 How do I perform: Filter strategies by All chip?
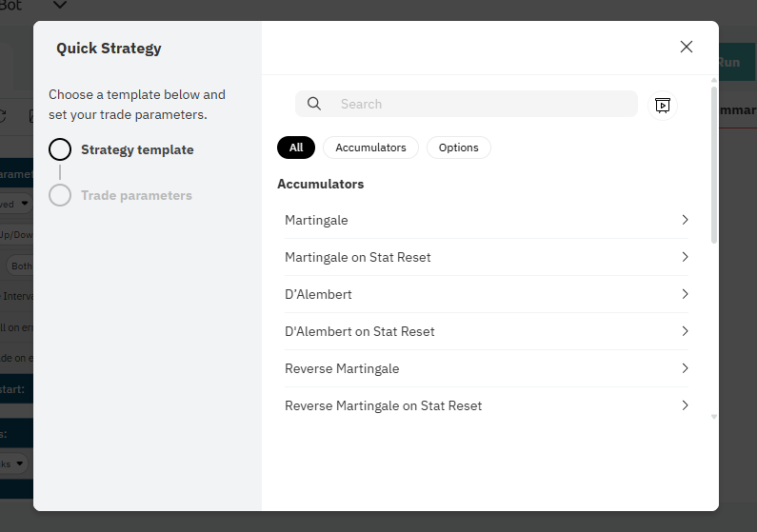point(296,148)
